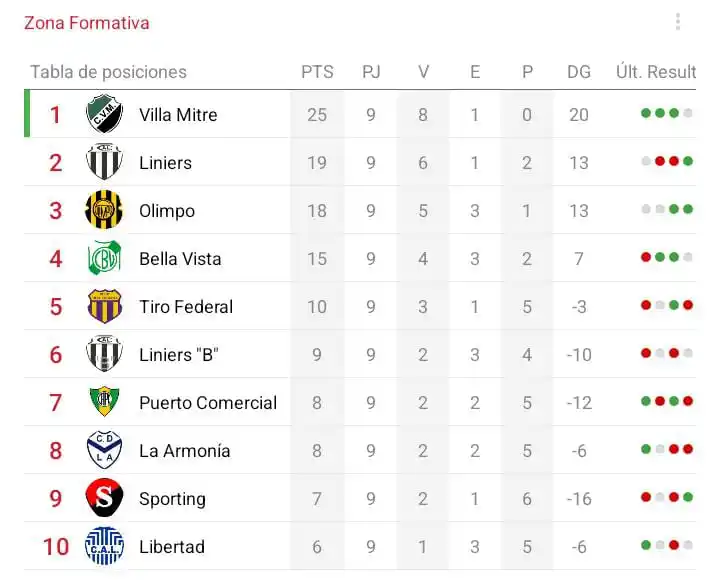This screenshot has width=720, height=588.
Task: Click the Bella Vista green crest
Action: point(104,258)
